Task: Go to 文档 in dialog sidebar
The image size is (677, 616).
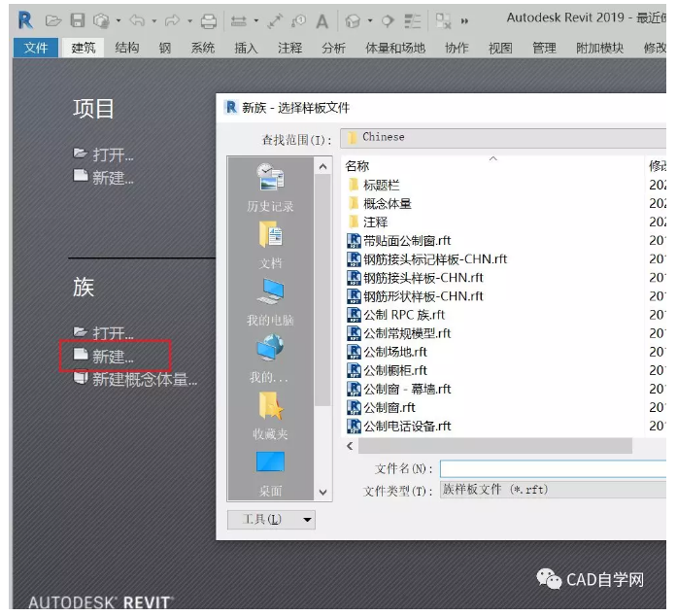Action: (x=270, y=245)
